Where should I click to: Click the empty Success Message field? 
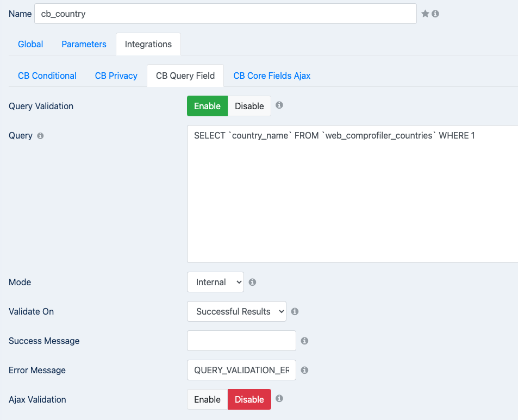[241, 341]
